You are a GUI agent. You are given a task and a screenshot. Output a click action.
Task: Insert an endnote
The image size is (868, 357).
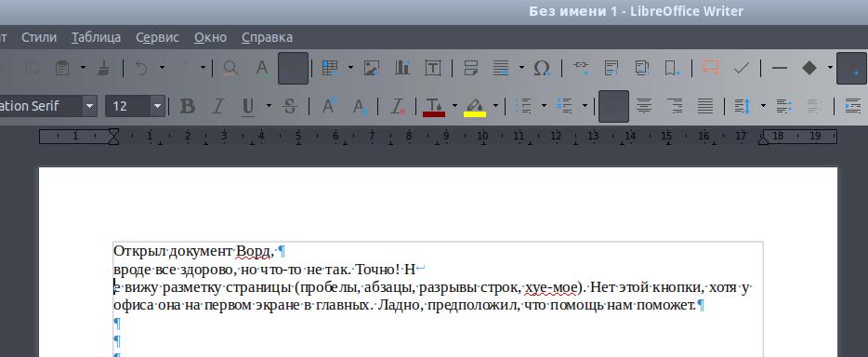[x=642, y=68]
